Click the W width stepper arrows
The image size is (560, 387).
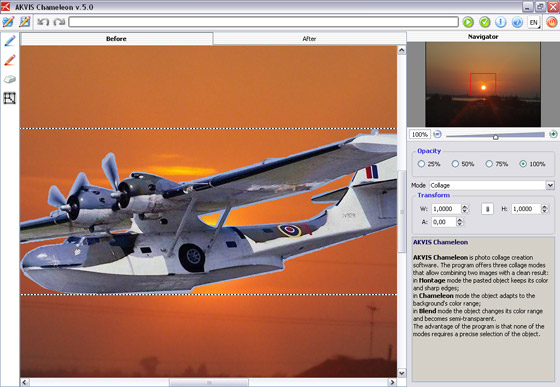[x=465, y=209]
